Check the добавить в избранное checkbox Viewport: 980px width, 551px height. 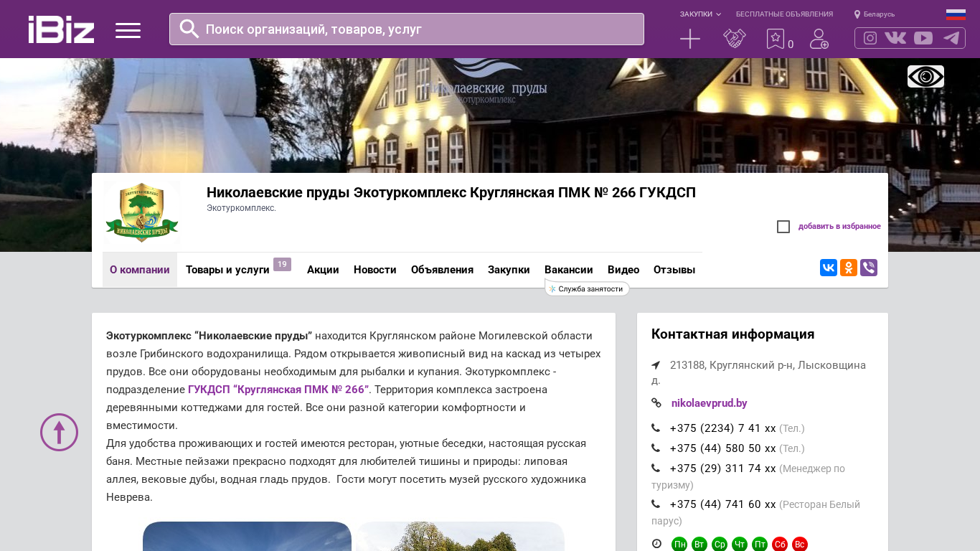point(783,227)
